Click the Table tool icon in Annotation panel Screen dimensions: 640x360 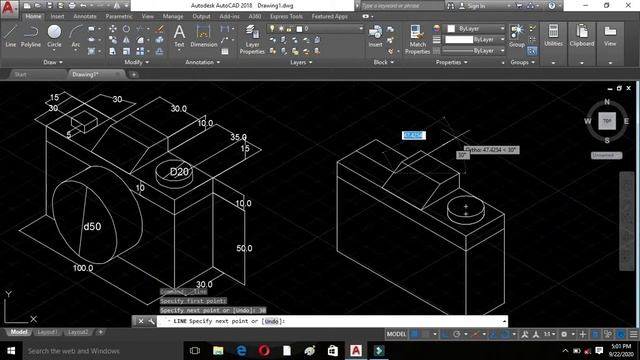[225, 51]
